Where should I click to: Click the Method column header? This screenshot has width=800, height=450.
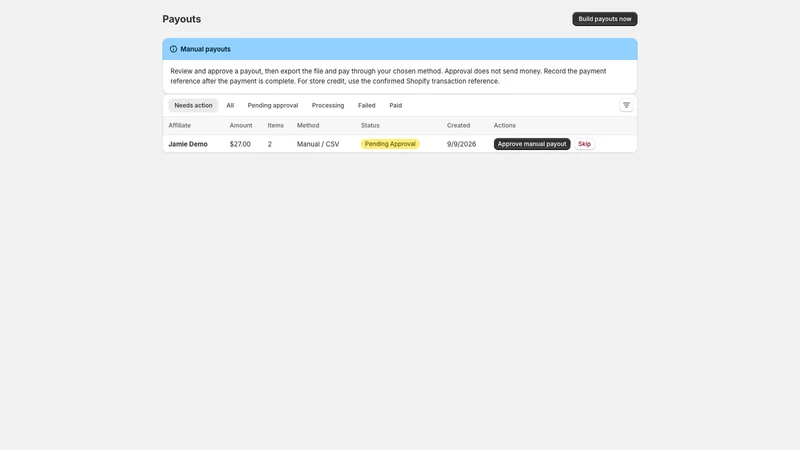click(308, 125)
